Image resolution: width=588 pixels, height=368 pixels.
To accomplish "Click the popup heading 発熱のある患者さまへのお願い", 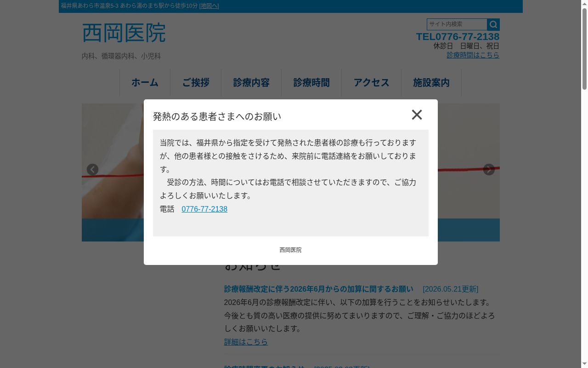I will point(217,116).
